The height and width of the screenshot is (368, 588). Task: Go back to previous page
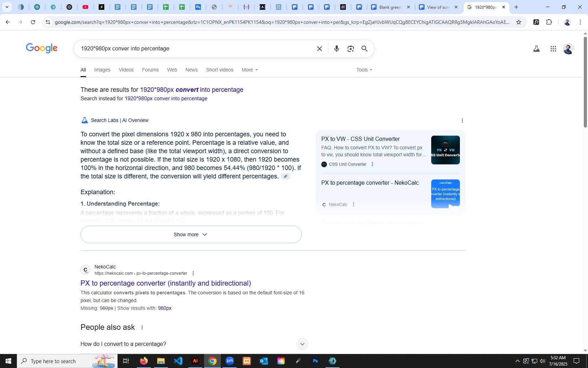click(8, 22)
